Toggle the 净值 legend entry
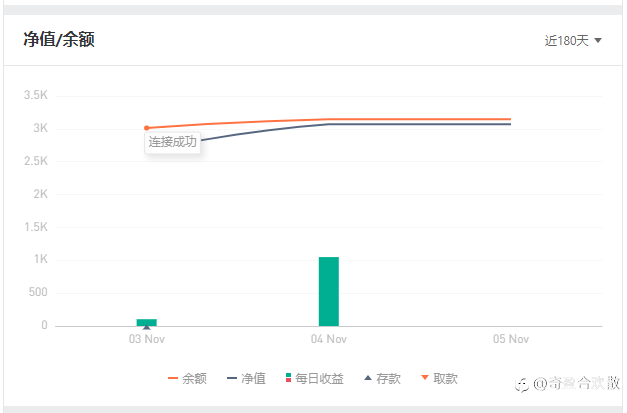 pos(253,379)
